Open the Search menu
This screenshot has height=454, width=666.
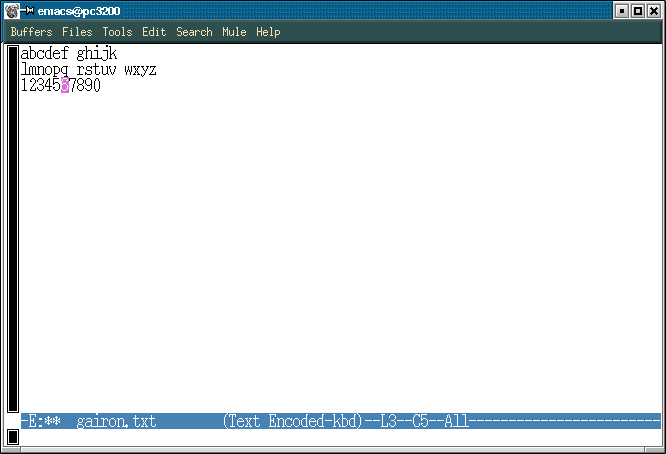pyautogui.click(x=194, y=32)
